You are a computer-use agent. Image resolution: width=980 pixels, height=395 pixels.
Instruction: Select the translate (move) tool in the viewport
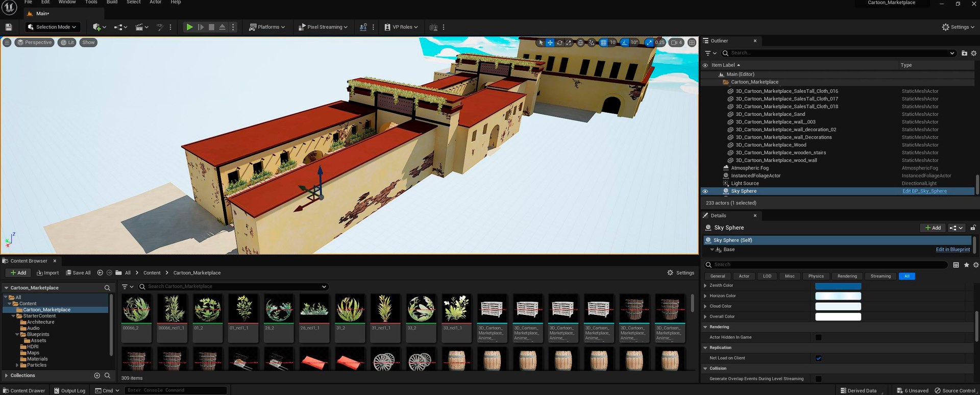(x=550, y=42)
